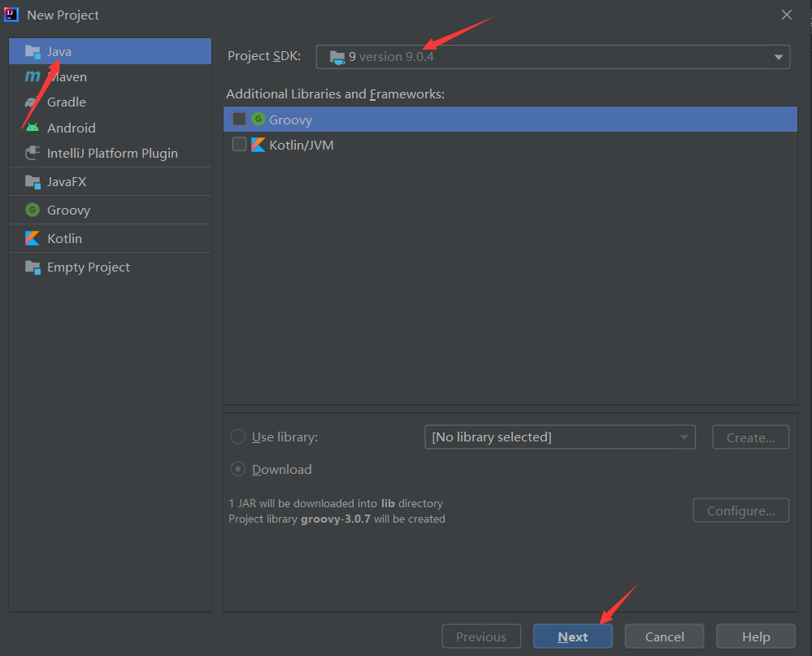Viewport: 812px width, 656px height.
Task: Choose Groovy project type in sidebar
Action: click(110, 210)
